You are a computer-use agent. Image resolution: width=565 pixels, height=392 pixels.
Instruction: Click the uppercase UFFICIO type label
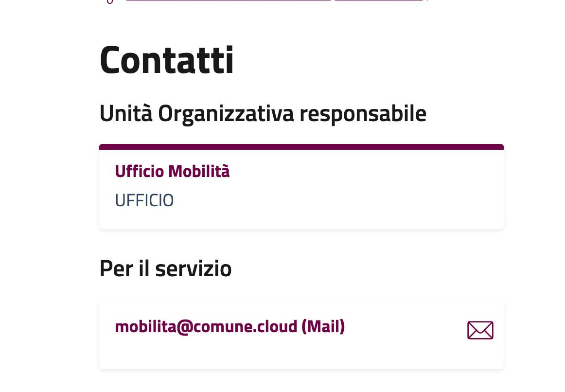point(144,200)
